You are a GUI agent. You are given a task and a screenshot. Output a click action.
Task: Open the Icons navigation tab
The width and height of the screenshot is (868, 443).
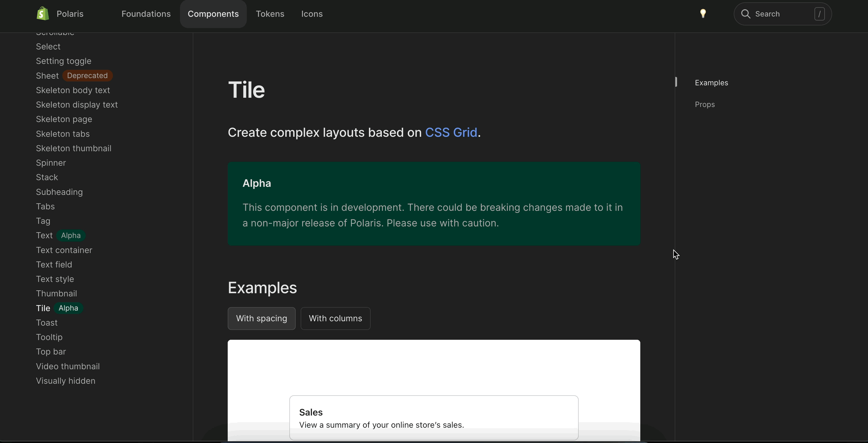312,14
